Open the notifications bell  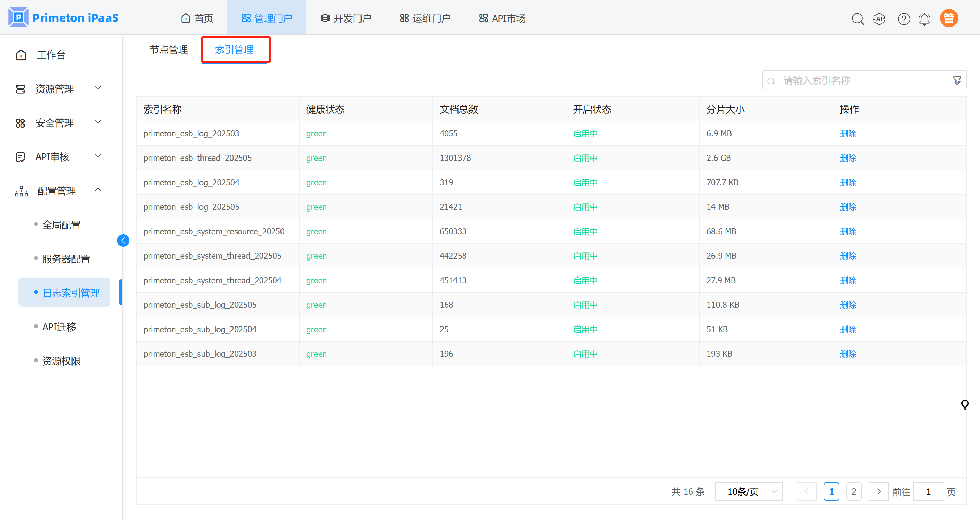click(x=925, y=19)
